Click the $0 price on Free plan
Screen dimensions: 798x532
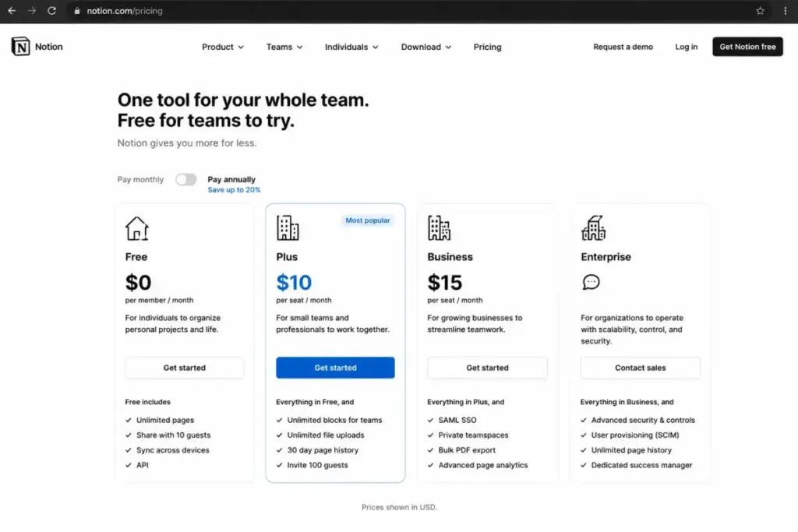click(138, 282)
